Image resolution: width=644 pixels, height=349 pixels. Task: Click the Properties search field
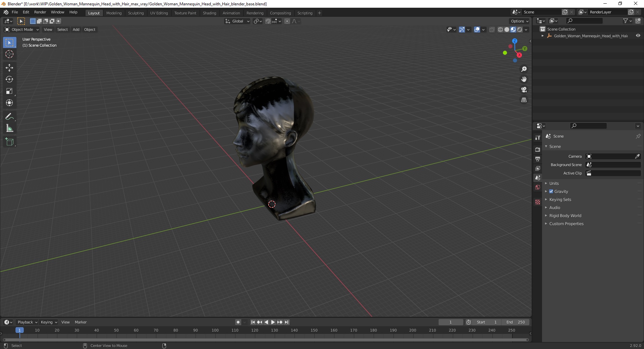click(x=589, y=126)
